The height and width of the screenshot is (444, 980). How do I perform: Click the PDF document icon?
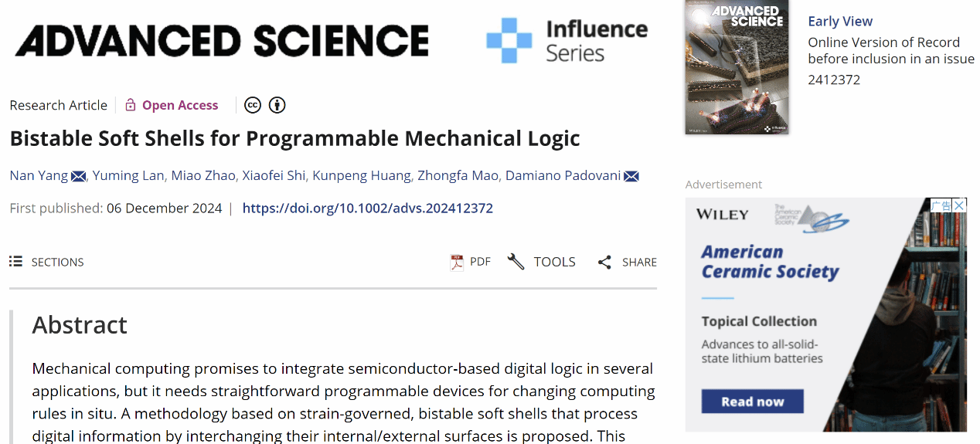[457, 262]
